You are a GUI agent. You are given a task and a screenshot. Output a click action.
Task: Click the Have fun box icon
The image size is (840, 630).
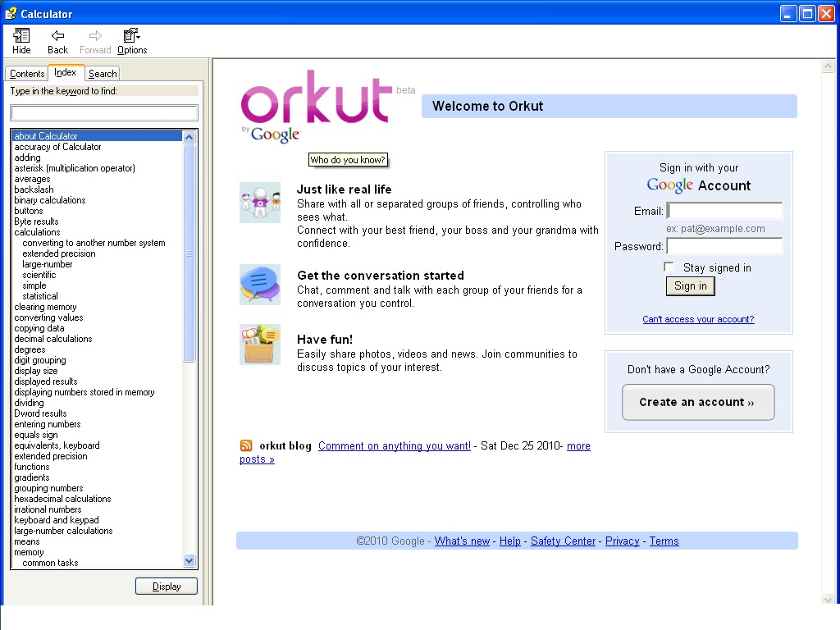(x=260, y=345)
